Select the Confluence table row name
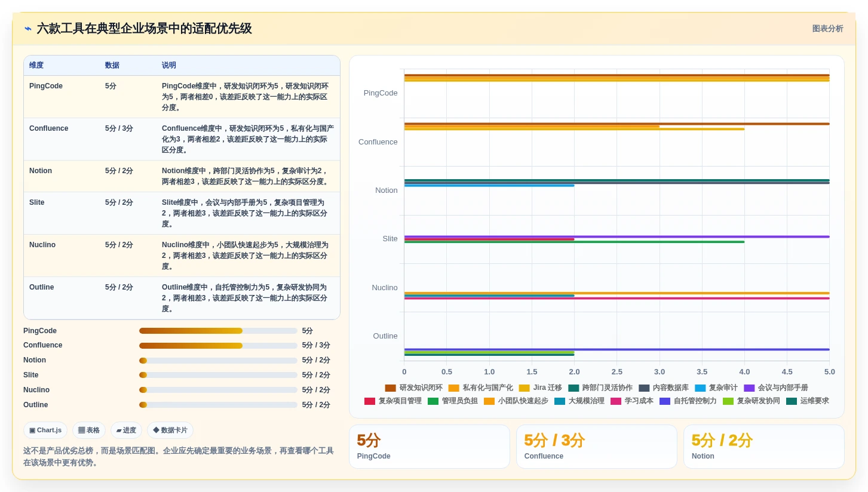The height and width of the screenshot is (492, 868). click(x=49, y=128)
